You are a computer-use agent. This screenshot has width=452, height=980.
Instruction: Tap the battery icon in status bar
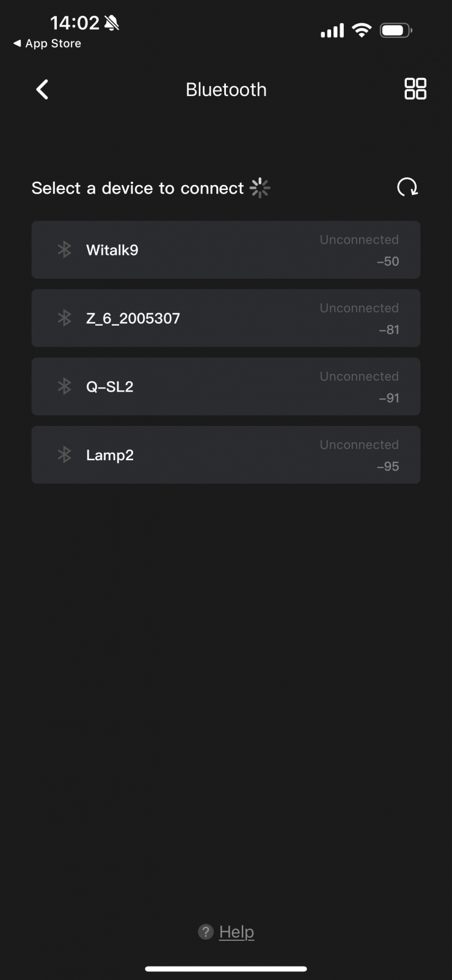click(396, 30)
